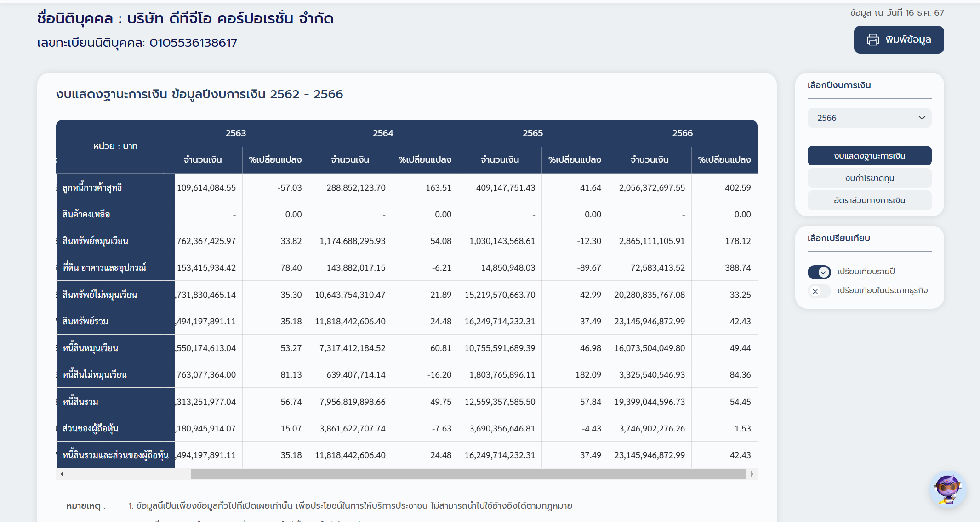Open the fiscal year 2566 dropdown
The width and height of the screenshot is (980, 522).
coord(869,118)
